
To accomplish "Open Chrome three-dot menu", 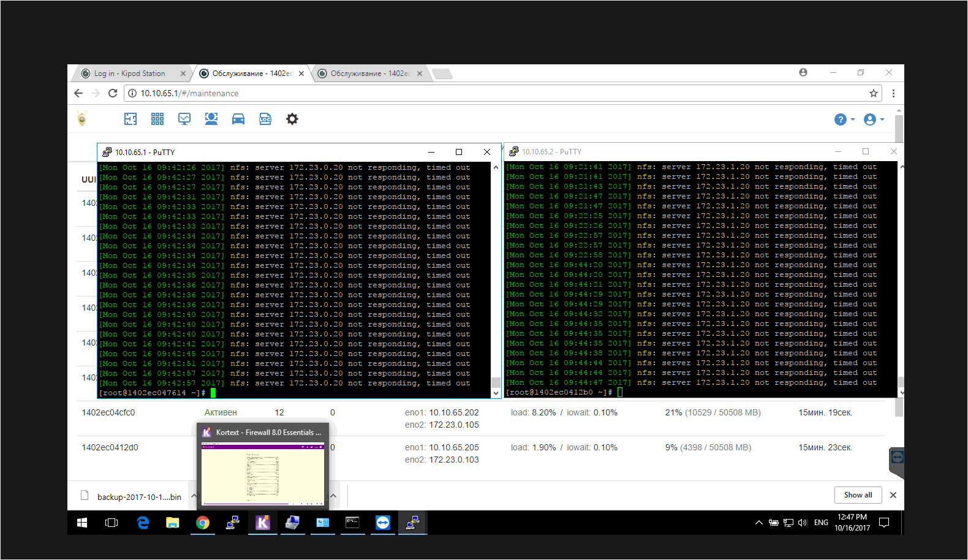I will click(x=893, y=93).
